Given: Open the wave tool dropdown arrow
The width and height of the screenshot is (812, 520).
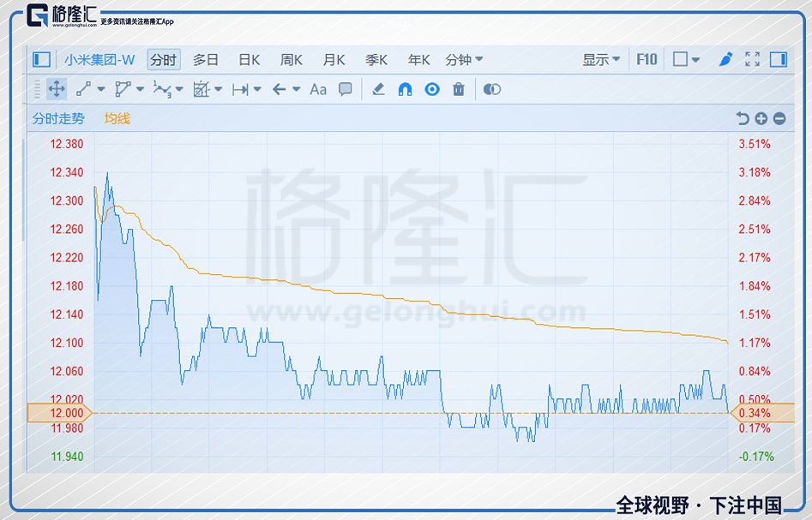Looking at the screenshot, I should coord(179,89).
